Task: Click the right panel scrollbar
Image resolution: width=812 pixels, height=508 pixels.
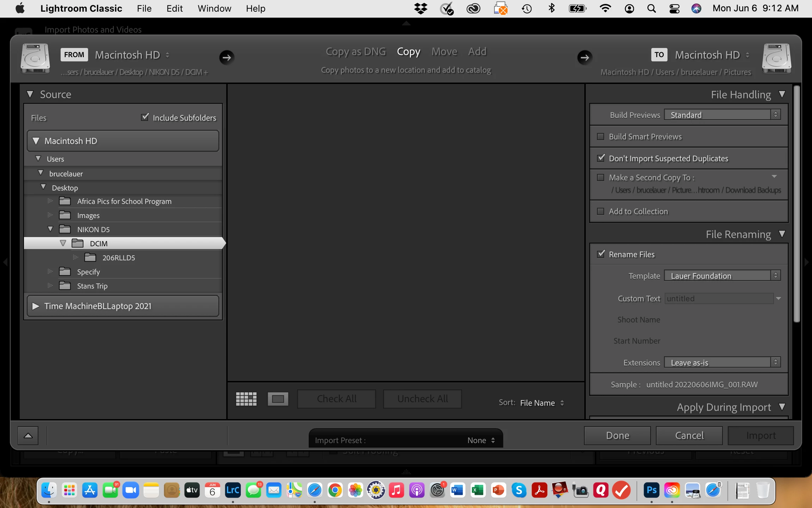Action: coord(796,205)
